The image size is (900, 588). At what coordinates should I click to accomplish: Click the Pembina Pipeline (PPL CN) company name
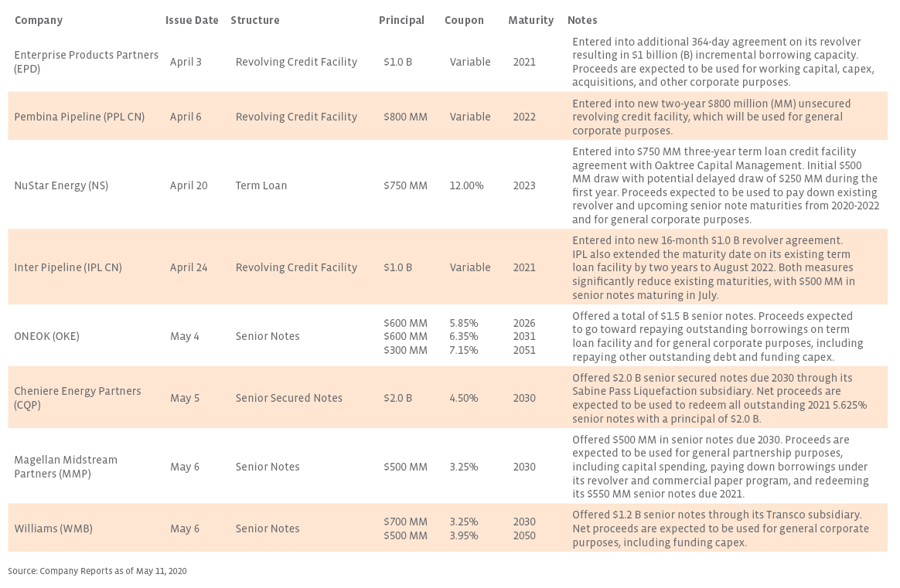coord(79,117)
